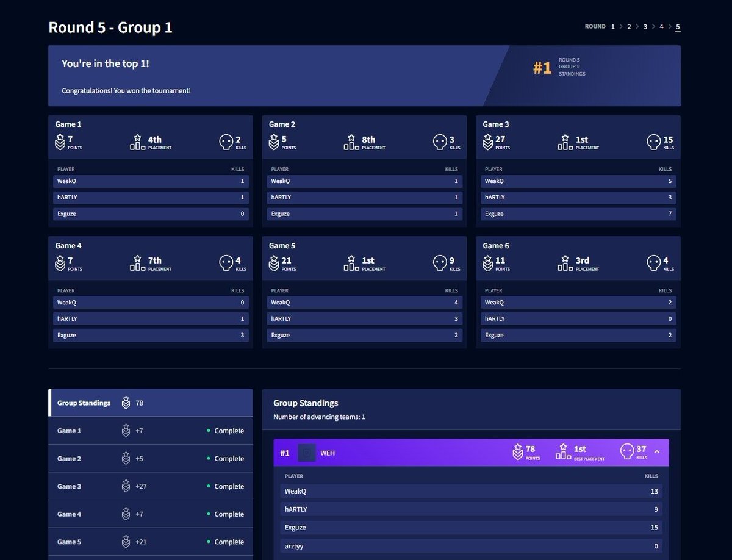Click the Game 3 points badge icon
This screenshot has height=560, width=732.
point(487,142)
